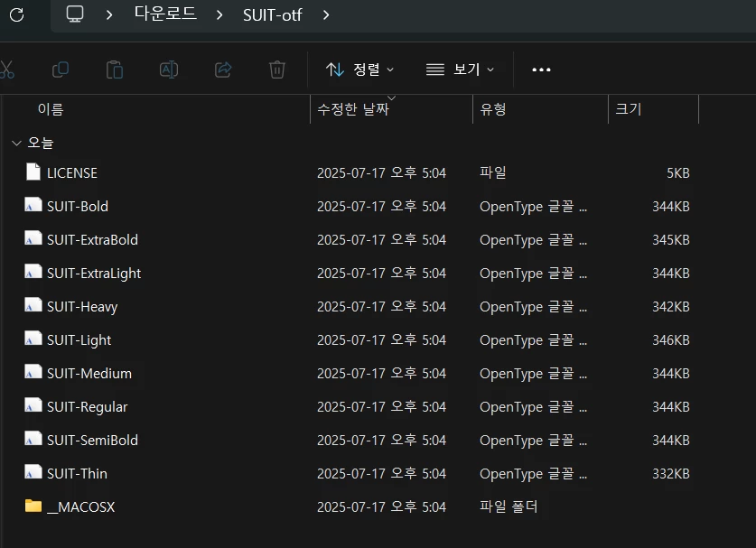Collapse the 오늘 group chevron
This screenshot has height=548, width=756.
tap(16, 144)
